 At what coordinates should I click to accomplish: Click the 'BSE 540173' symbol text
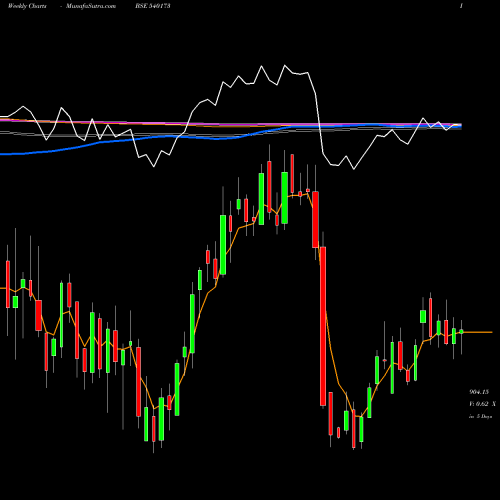153,6
